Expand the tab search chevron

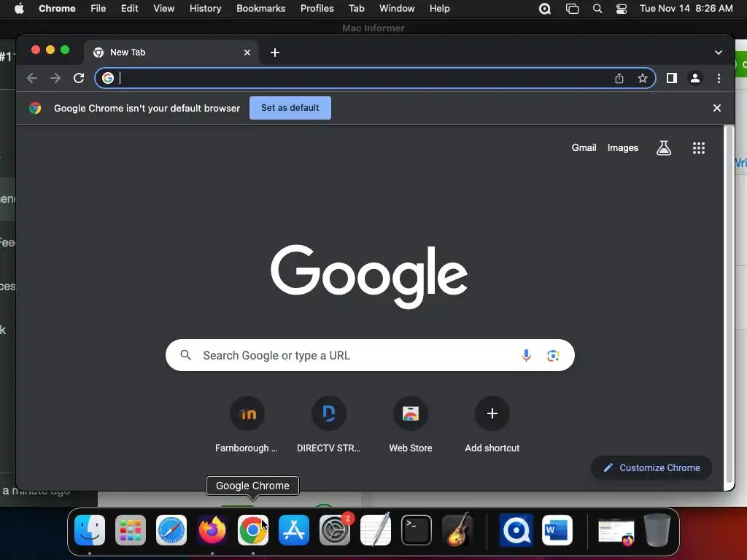pyautogui.click(x=718, y=52)
